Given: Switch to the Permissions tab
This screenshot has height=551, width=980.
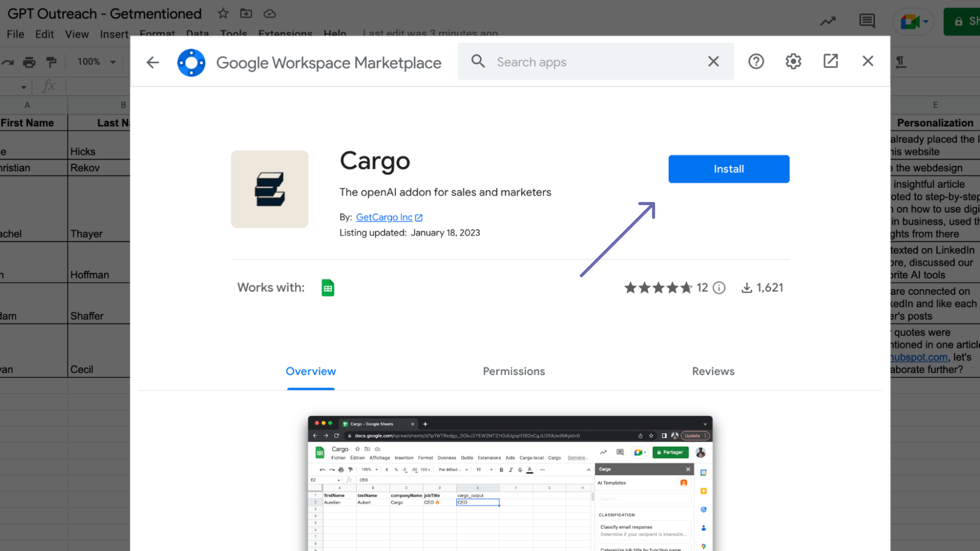Looking at the screenshot, I should click(x=513, y=371).
